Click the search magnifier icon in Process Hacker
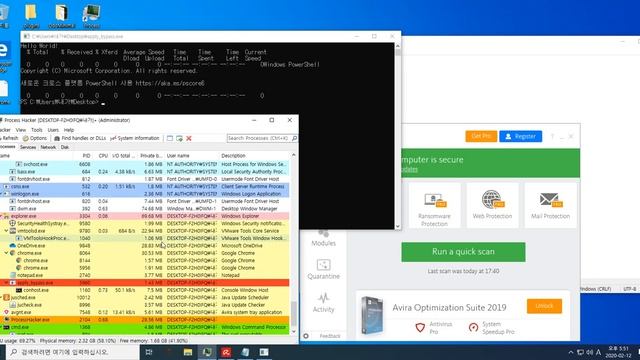The width and height of the screenshot is (640, 360). coord(294,138)
